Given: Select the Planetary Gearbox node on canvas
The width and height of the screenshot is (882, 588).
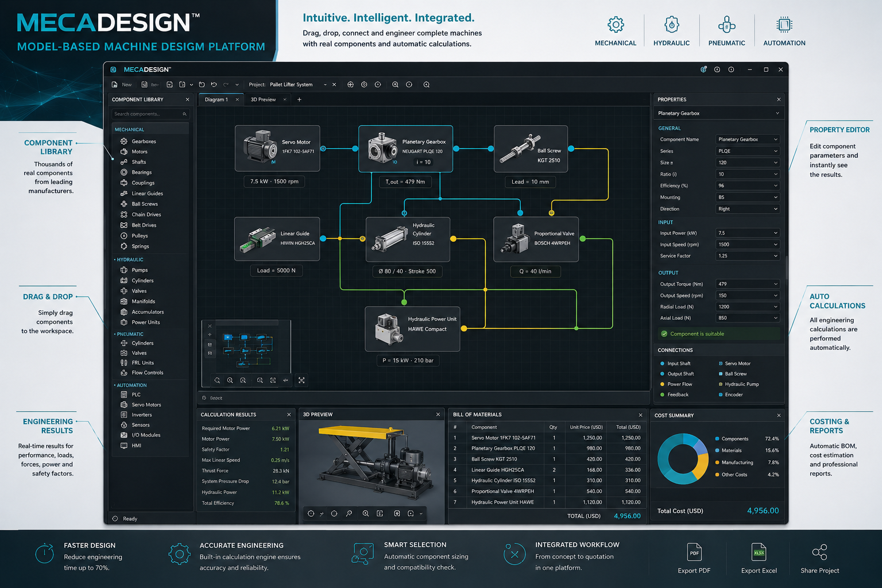Looking at the screenshot, I should [405, 149].
